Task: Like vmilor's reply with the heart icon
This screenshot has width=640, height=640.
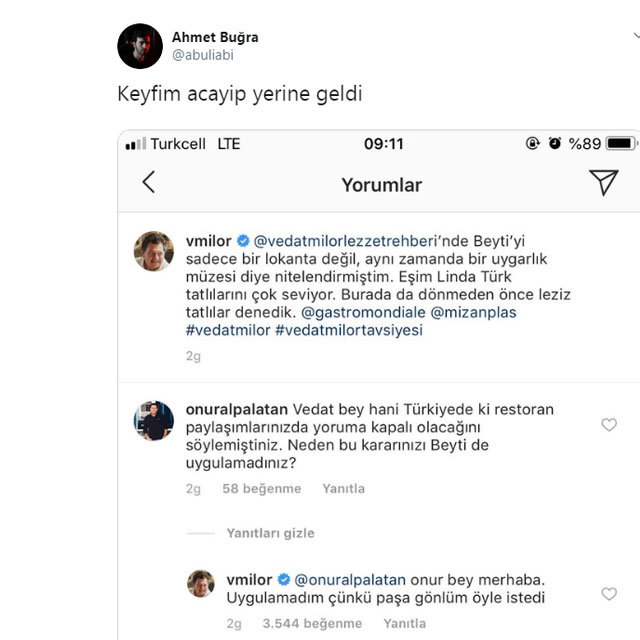Action: click(609, 594)
